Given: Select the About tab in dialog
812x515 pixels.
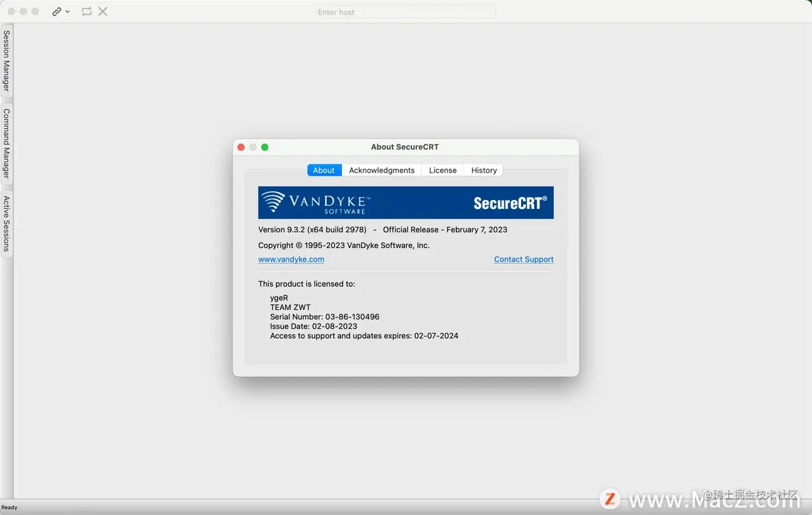Looking at the screenshot, I should click(324, 170).
